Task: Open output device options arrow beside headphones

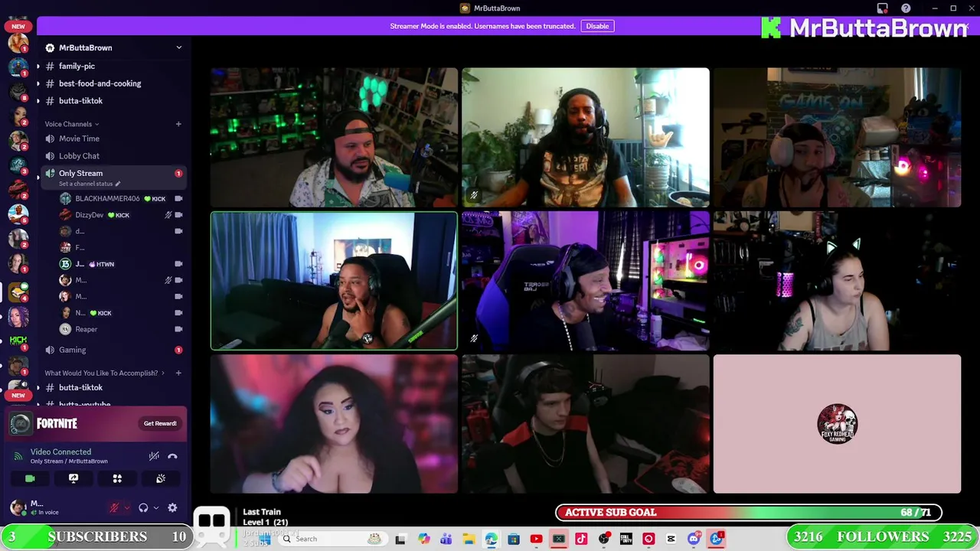Action: 155,507
